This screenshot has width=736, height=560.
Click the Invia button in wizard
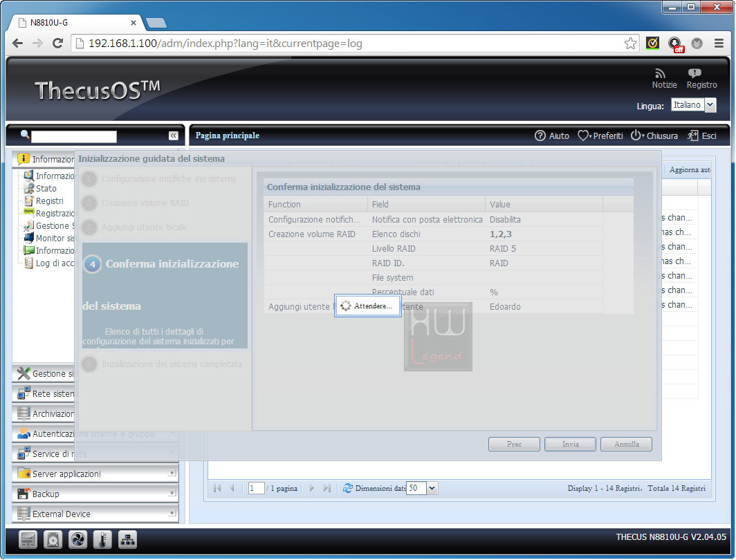point(570,444)
